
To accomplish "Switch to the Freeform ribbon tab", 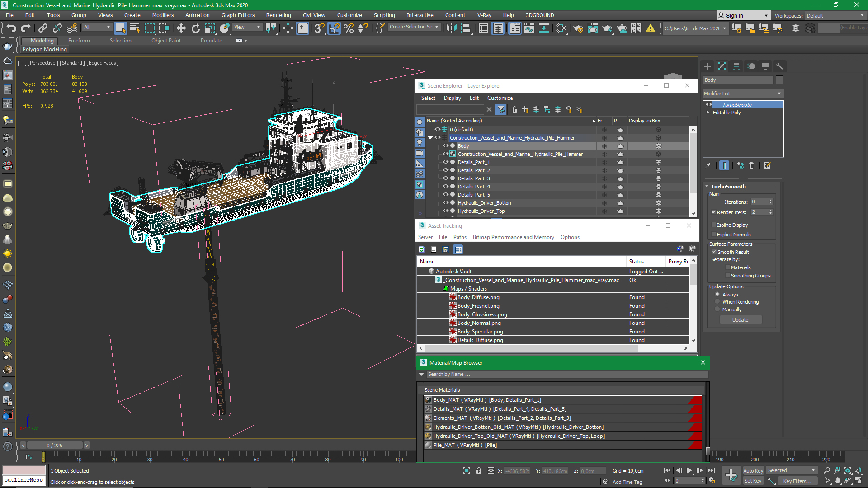I will point(79,40).
